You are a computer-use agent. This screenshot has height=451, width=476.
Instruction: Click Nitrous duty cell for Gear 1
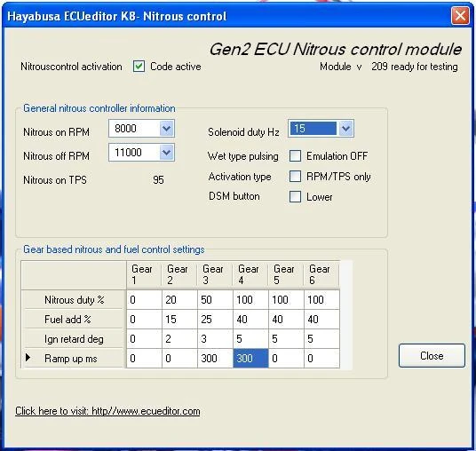point(144,299)
